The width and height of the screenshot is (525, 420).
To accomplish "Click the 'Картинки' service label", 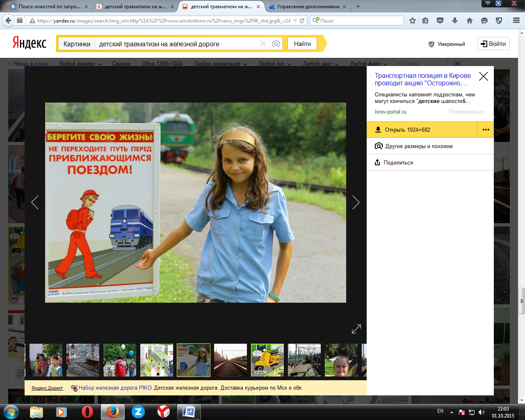I will click(77, 44).
